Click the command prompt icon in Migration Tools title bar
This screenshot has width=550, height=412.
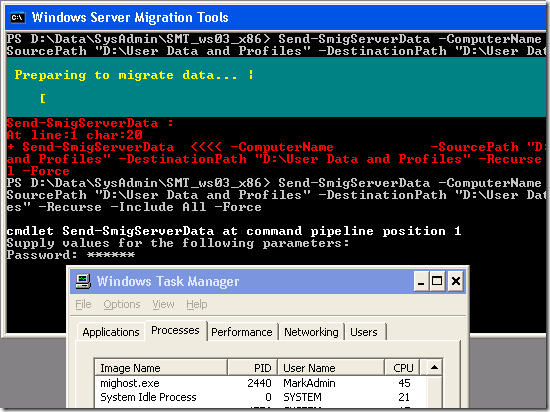coord(18,17)
